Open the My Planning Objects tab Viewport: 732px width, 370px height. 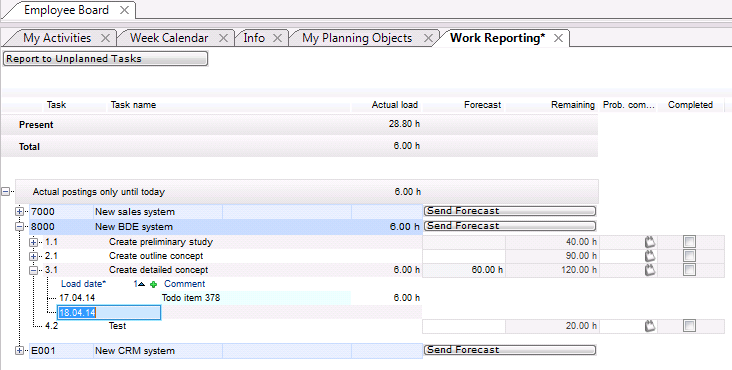pyautogui.click(x=357, y=38)
